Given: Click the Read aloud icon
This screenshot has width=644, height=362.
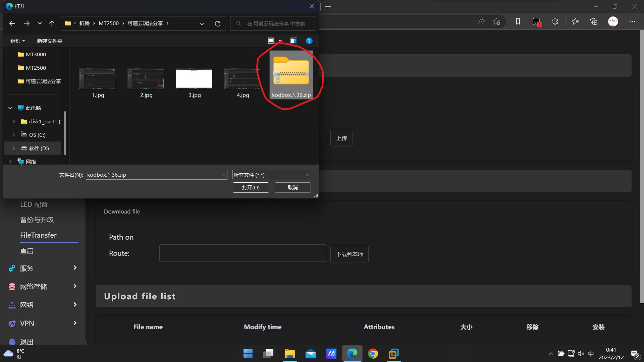Looking at the screenshot, I should pyautogui.click(x=481, y=21).
